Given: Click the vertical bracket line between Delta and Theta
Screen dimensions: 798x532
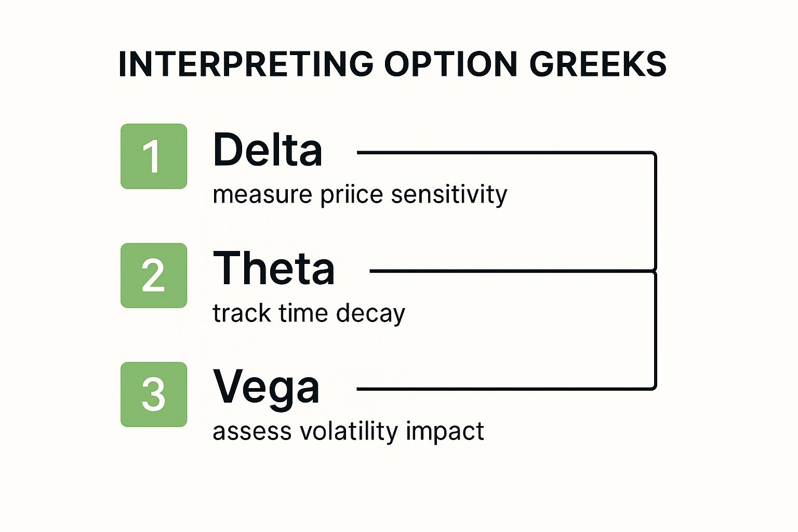Looking at the screenshot, I should click(x=656, y=212).
